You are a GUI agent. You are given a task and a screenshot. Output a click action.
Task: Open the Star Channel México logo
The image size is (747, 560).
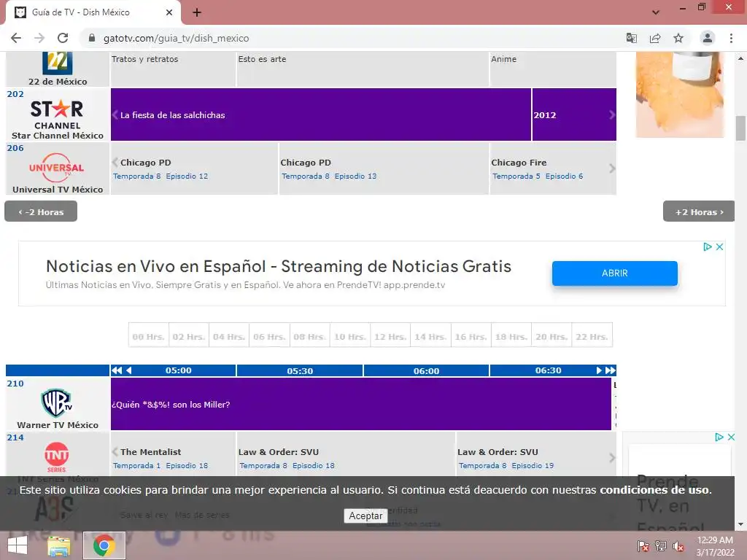(x=57, y=114)
